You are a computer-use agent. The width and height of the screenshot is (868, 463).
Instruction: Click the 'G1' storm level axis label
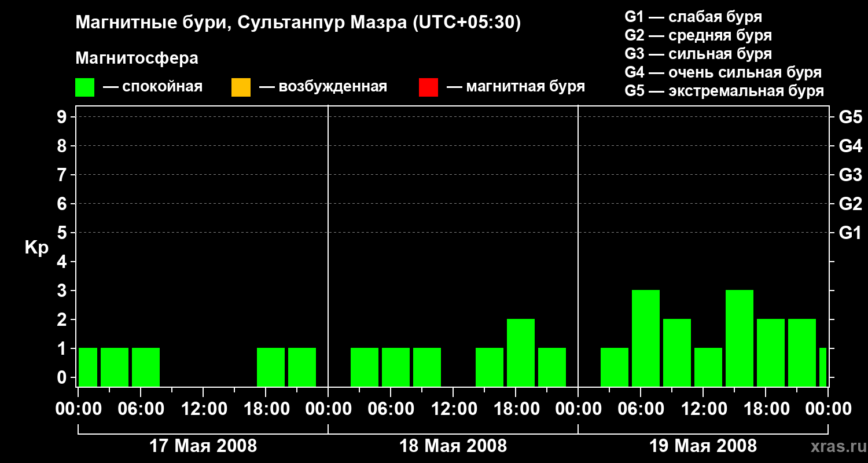coord(851,233)
